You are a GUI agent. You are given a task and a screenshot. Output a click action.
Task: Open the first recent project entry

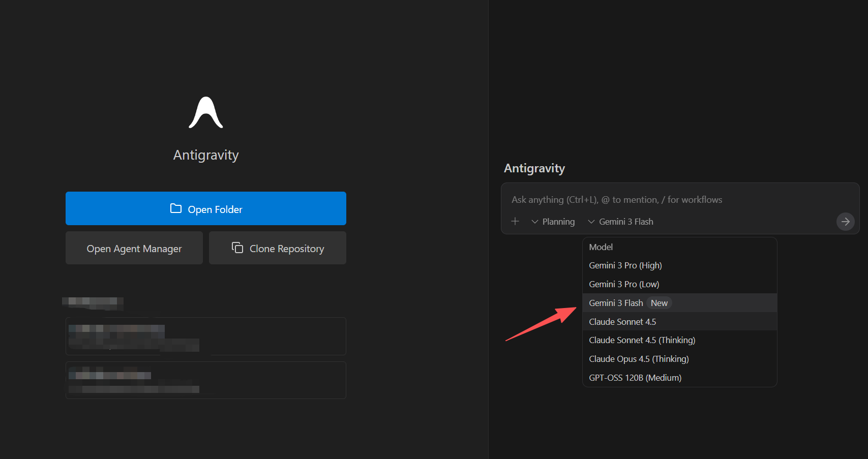coord(206,336)
